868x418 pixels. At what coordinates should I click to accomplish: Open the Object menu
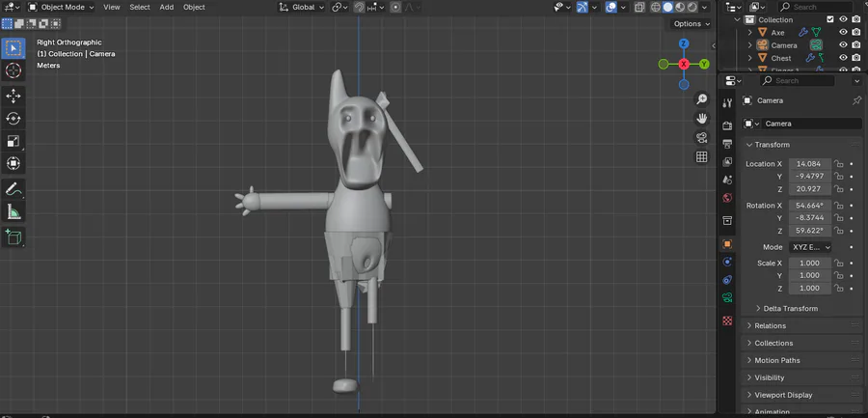[194, 7]
